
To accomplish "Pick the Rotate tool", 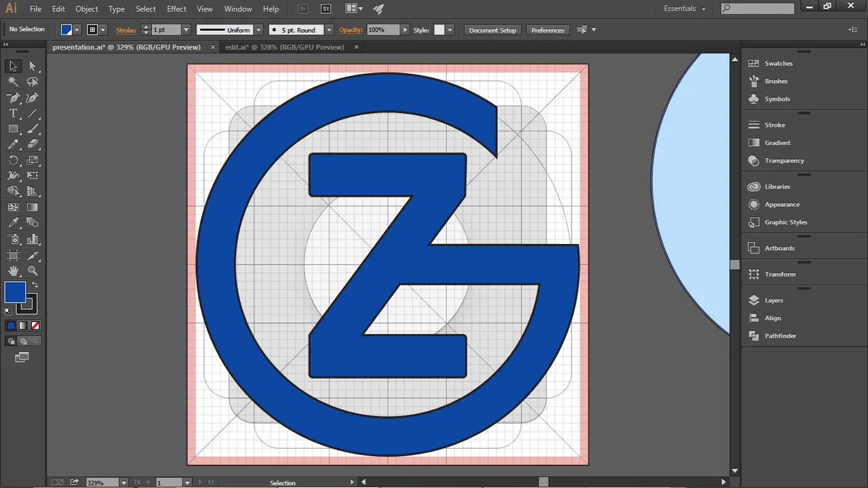I will 13,161.
